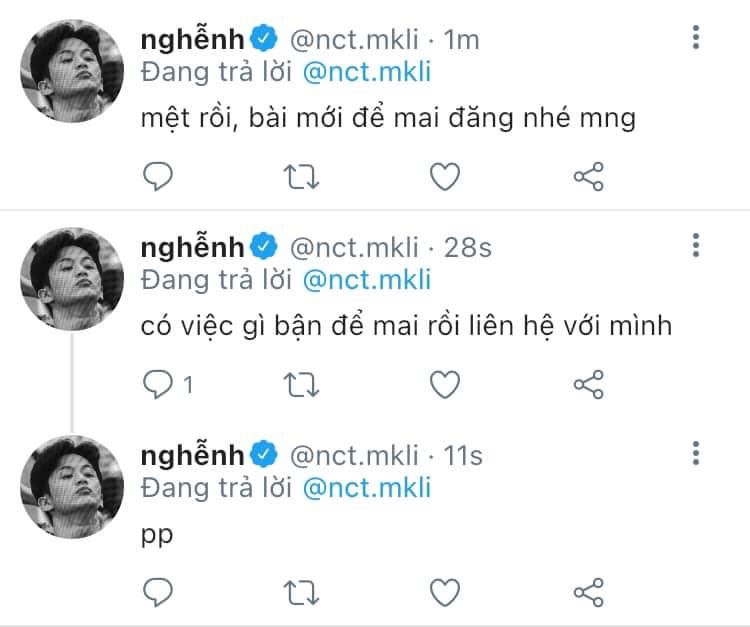Like the "có việc gì bận" tweet
This screenshot has height=627, width=750.
pos(444,384)
